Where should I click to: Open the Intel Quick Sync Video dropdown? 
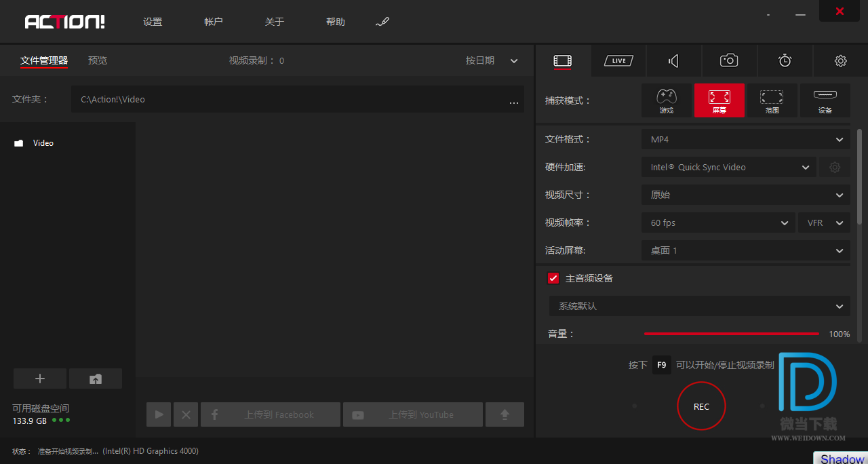pos(728,167)
